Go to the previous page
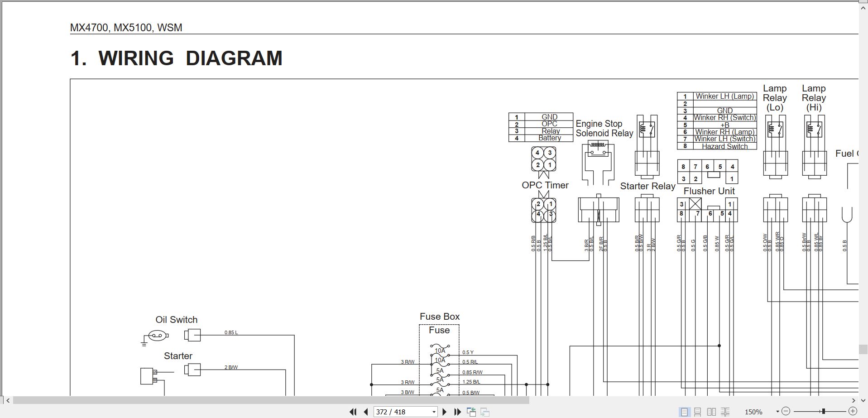868x418 pixels. coord(366,412)
